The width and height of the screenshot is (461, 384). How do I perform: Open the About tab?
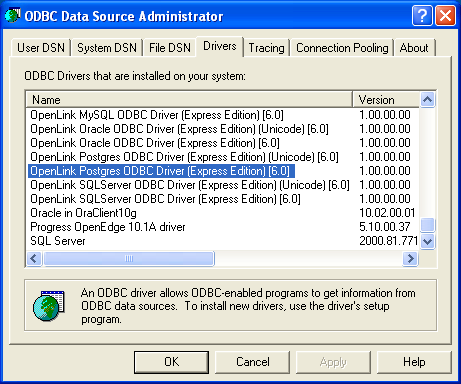414,48
